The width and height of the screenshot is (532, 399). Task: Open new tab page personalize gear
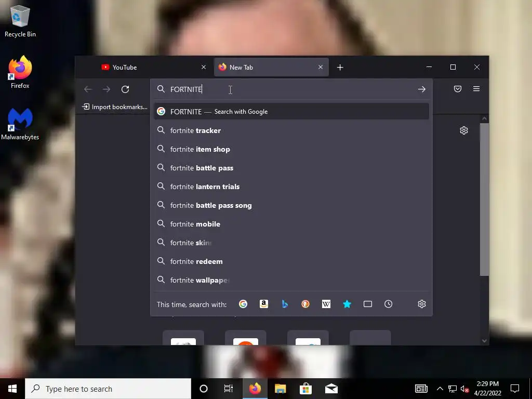tap(464, 130)
